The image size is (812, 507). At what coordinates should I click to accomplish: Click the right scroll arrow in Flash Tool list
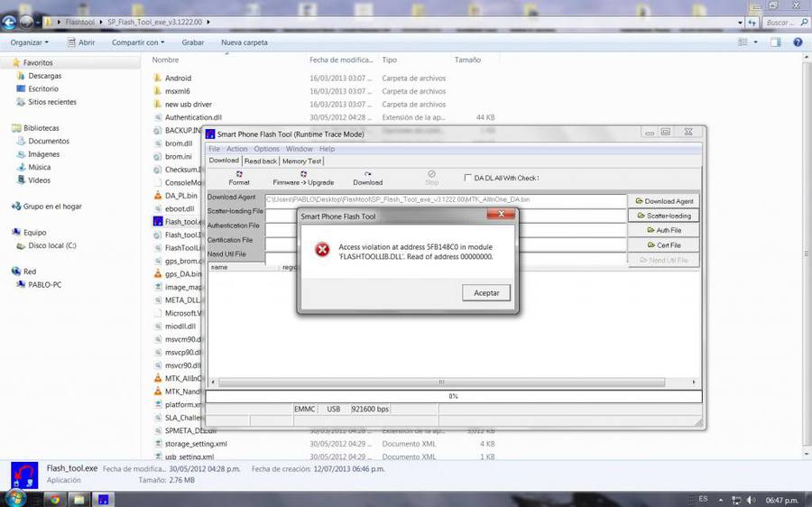point(694,383)
